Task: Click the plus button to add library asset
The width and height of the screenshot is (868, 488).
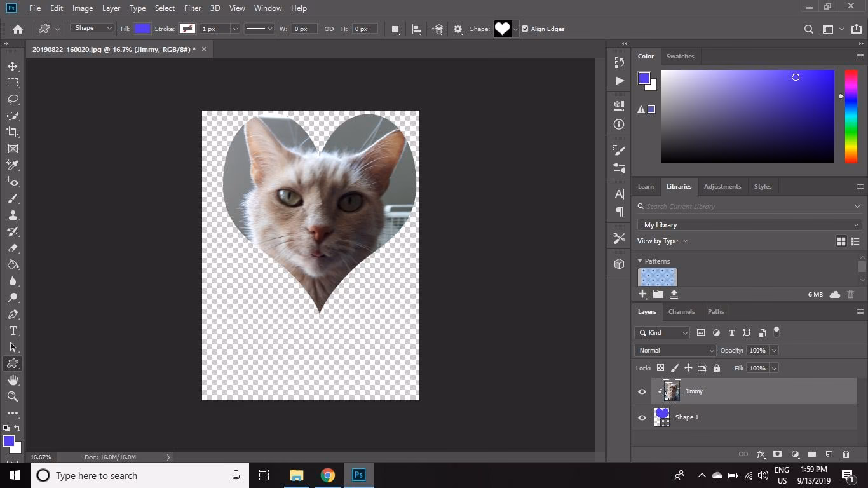Action: tap(642, 294)
